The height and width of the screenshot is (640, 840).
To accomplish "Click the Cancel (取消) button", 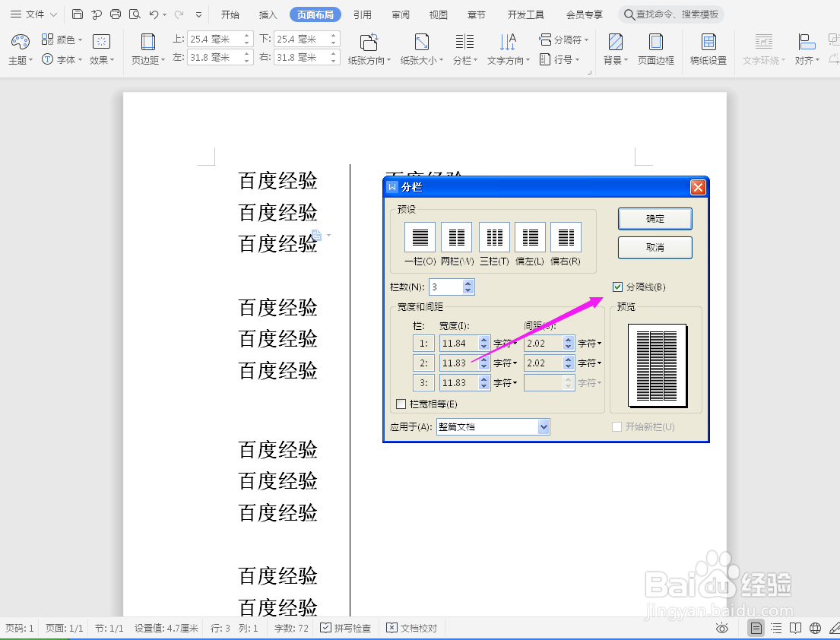I will point(655,248).
